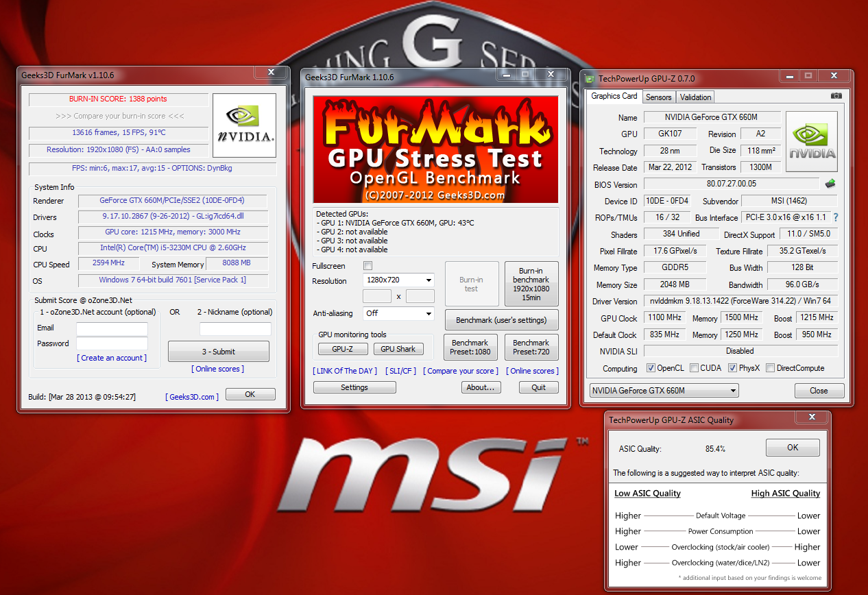Launch the GPU Shark monitoring tool
The image size is (868, 595).
398,349
